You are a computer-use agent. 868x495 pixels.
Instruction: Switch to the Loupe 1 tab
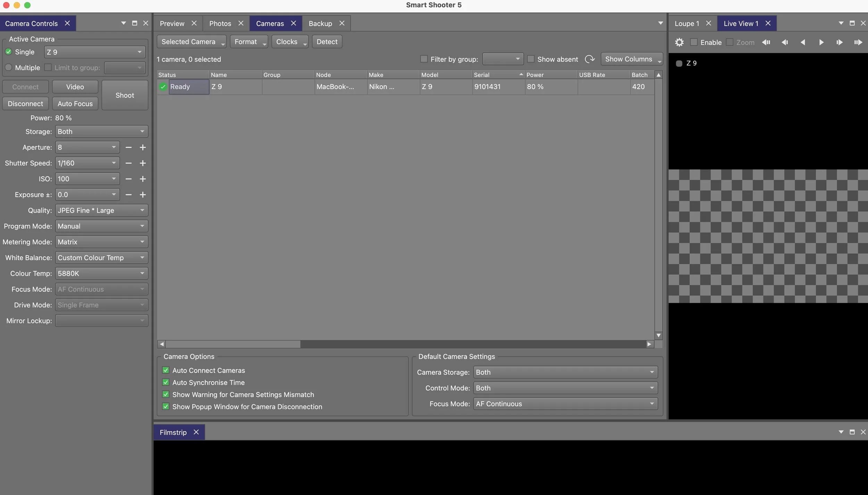(x=686, y=24)
